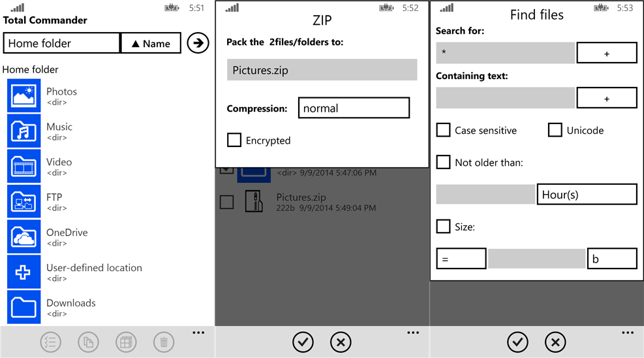The image size is (644, 358).
Task: Tap the select-items list icon in bottom bar
Action: (x=51, y=342)
